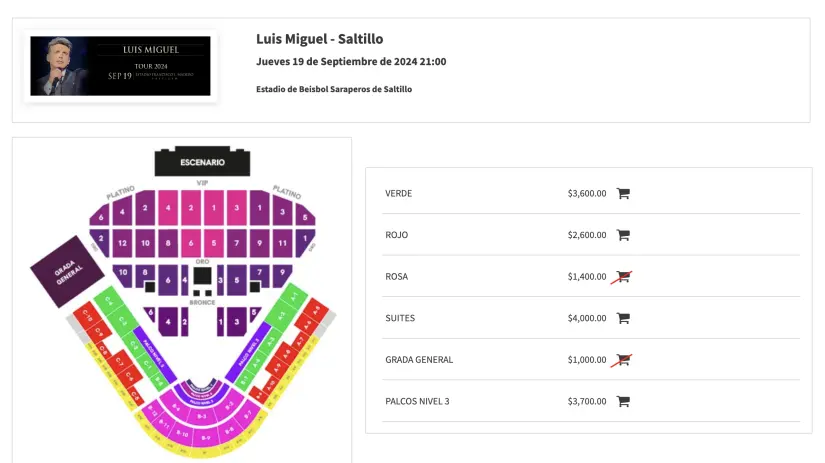The image size is (825, 463).
Task: Click the unavailable cart icon for GRADA GENERAL
Action: [622, 360]
